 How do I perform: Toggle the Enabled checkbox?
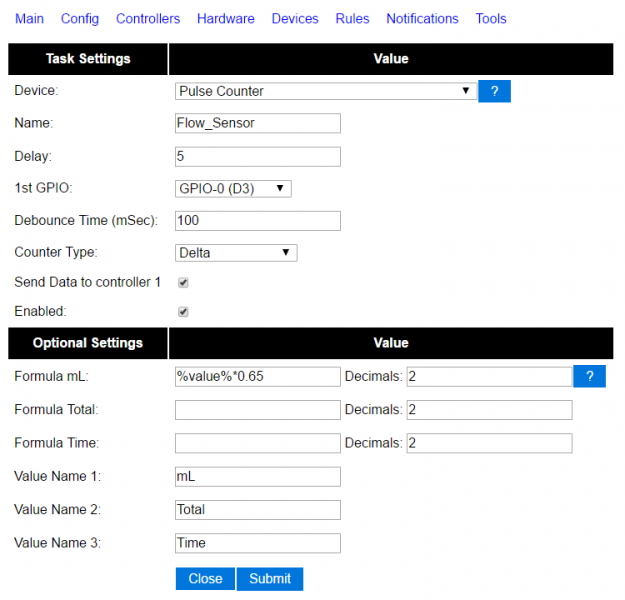coord(183,312)
